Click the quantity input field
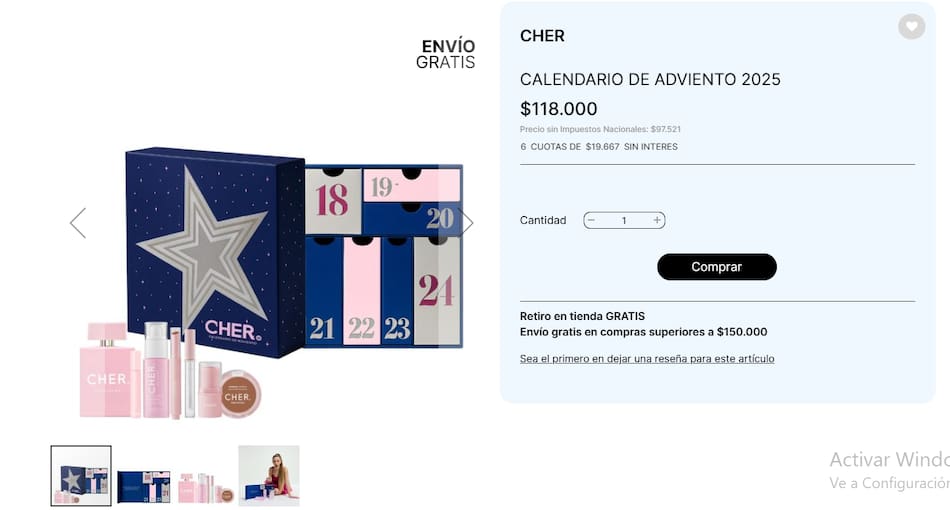 pyautogui.click(x=624, y=220)
